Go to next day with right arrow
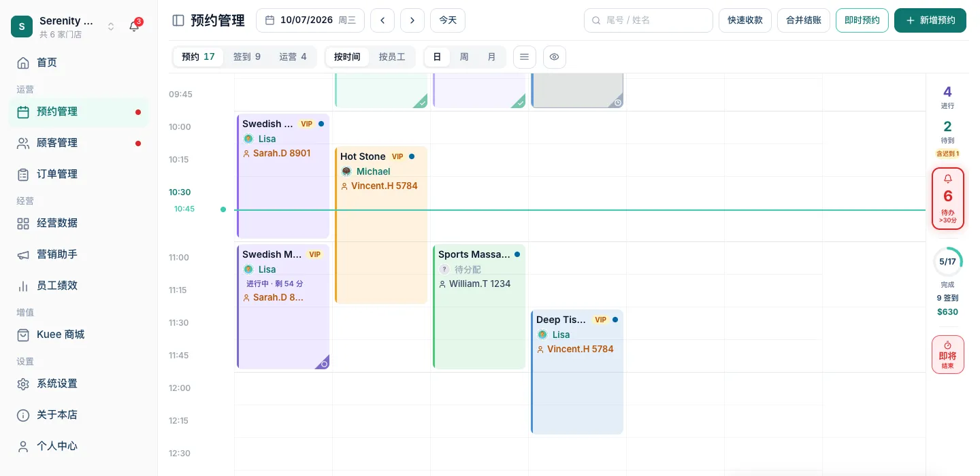The width and height of the screenshot is (980, 476). [x=412, y=20]
